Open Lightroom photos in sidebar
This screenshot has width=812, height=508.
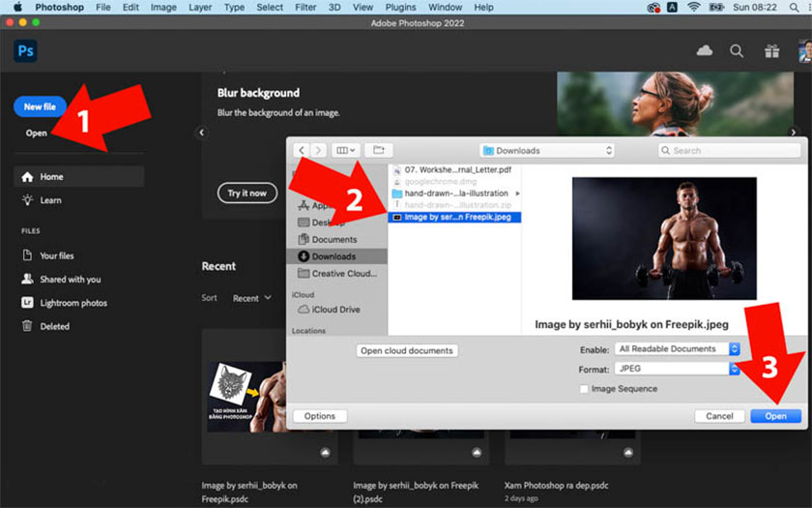click(73, 303)
